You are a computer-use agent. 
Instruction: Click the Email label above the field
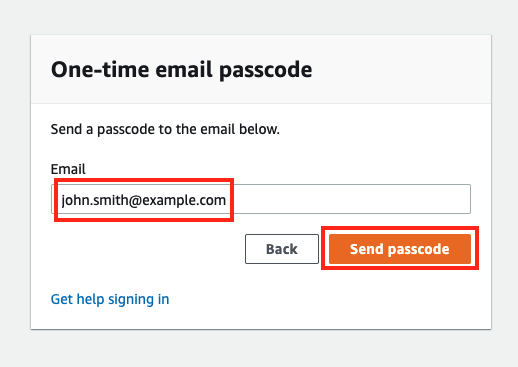point(68,169)
